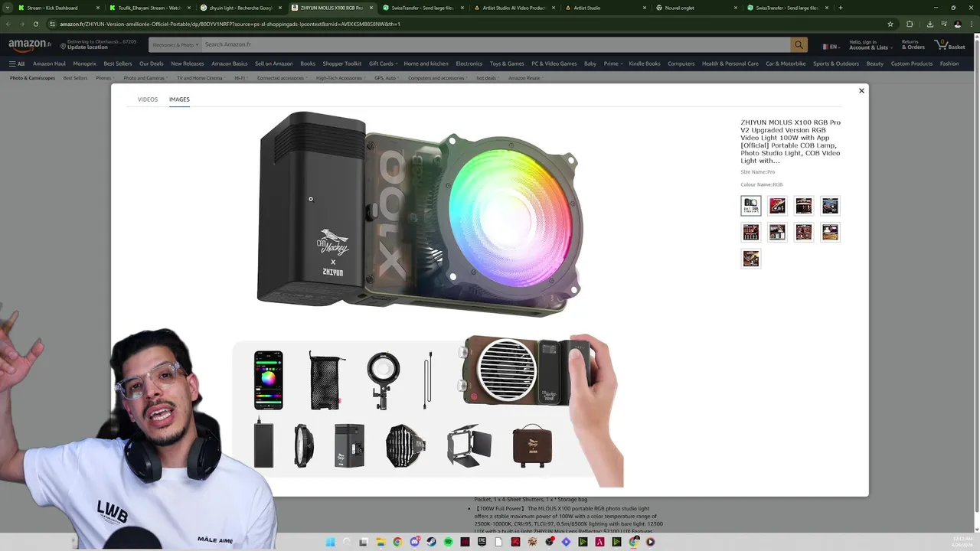Open Spotify from taskbar
The width and height of the screenshot is (980, 551).
pos(448,542)
